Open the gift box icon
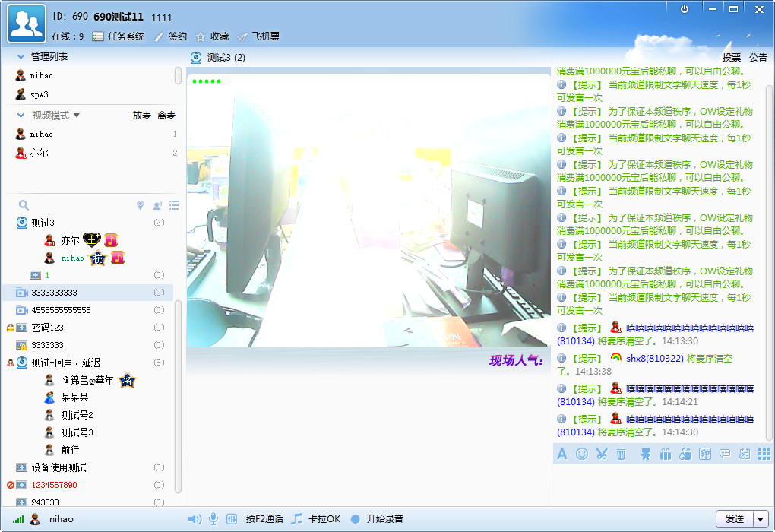This screenshot has height=532, width=775. (x=666, y=454)
